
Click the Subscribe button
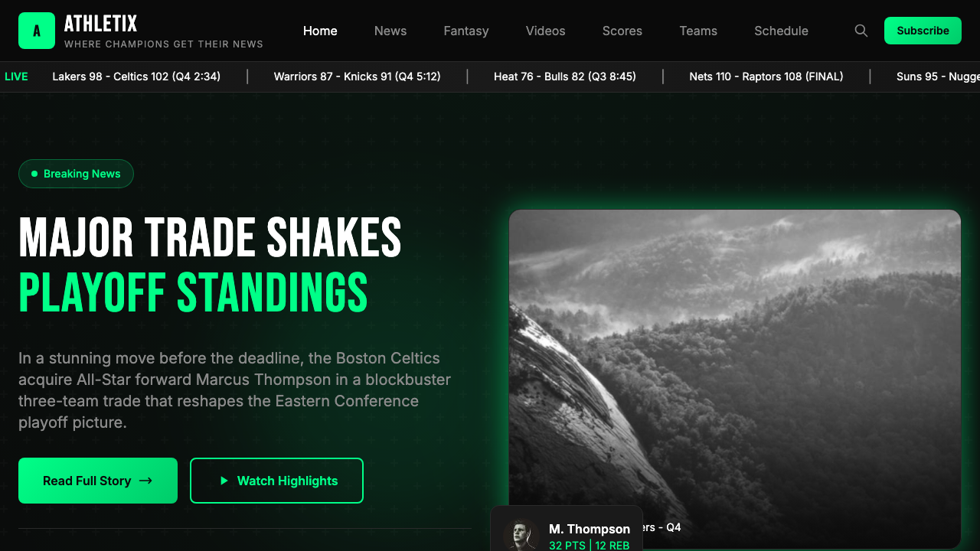(x=923, y=31)
